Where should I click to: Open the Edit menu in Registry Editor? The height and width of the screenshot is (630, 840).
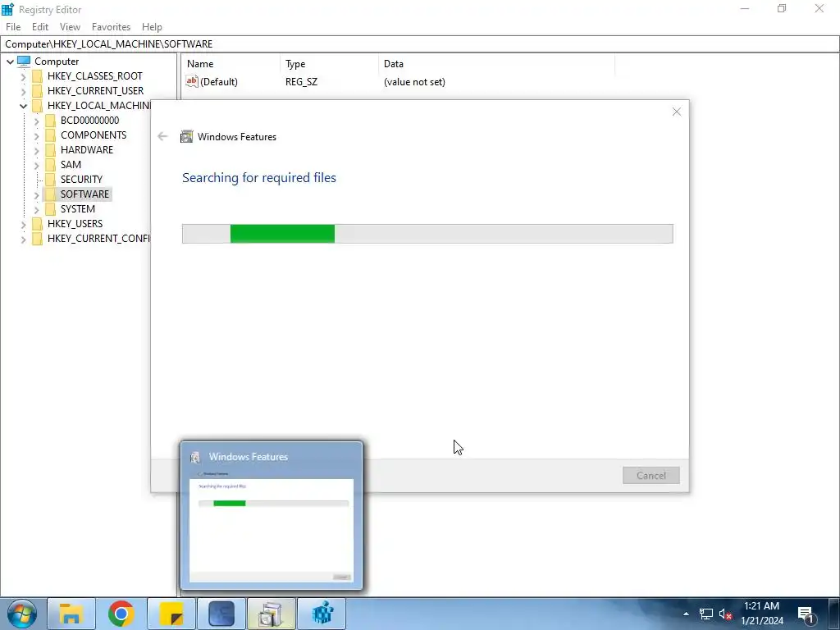tap(40, 27)
